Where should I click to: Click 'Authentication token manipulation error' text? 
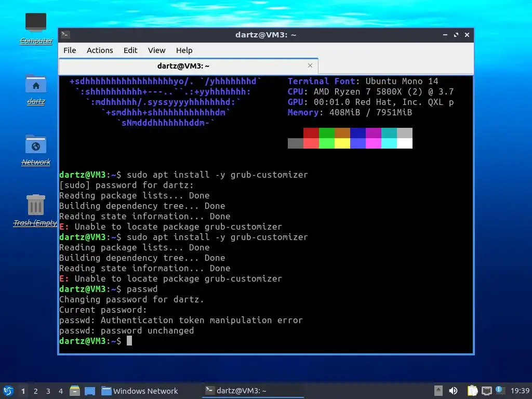202,320
